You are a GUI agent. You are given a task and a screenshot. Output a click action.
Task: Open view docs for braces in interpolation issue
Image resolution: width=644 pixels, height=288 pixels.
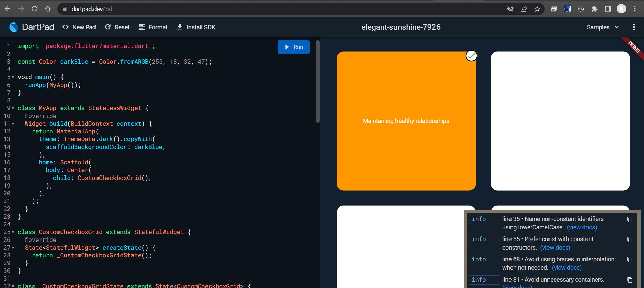pyautogui.click(x=567, y=268)
